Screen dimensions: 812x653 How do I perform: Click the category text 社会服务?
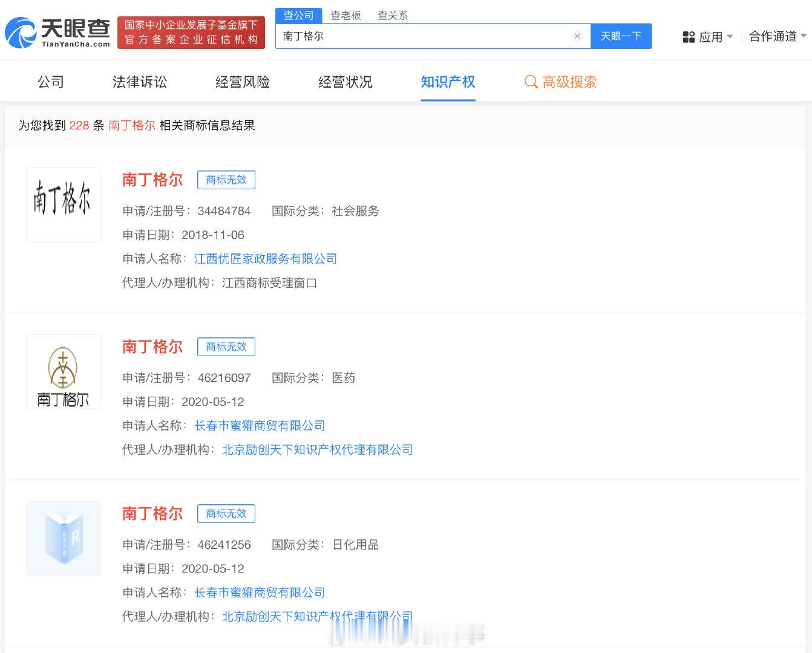(355, 211)
